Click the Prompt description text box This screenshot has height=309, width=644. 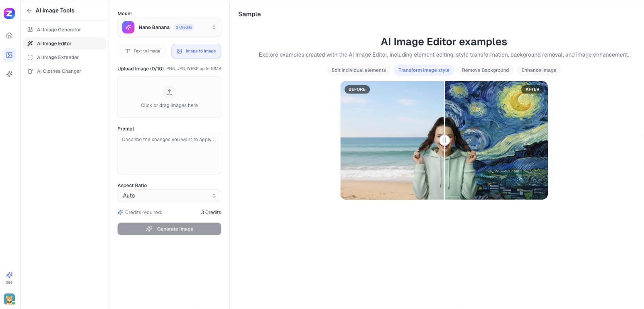[169, 154]
